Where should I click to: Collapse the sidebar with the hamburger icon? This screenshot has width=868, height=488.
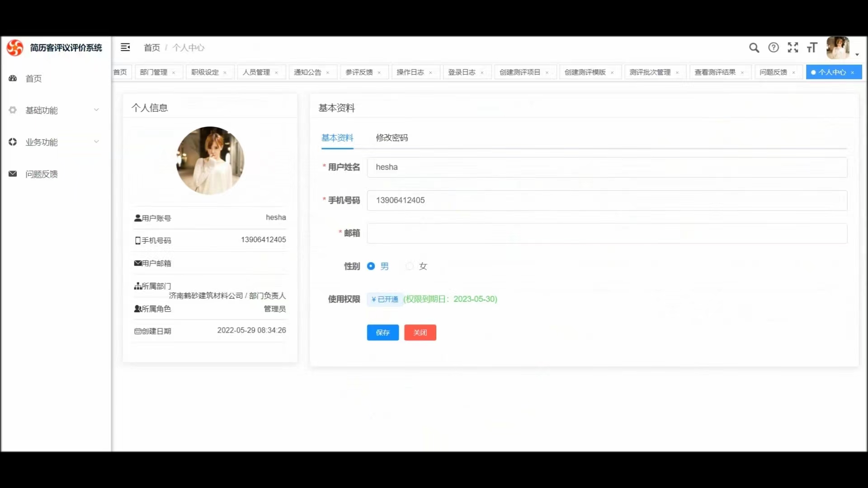125,47
